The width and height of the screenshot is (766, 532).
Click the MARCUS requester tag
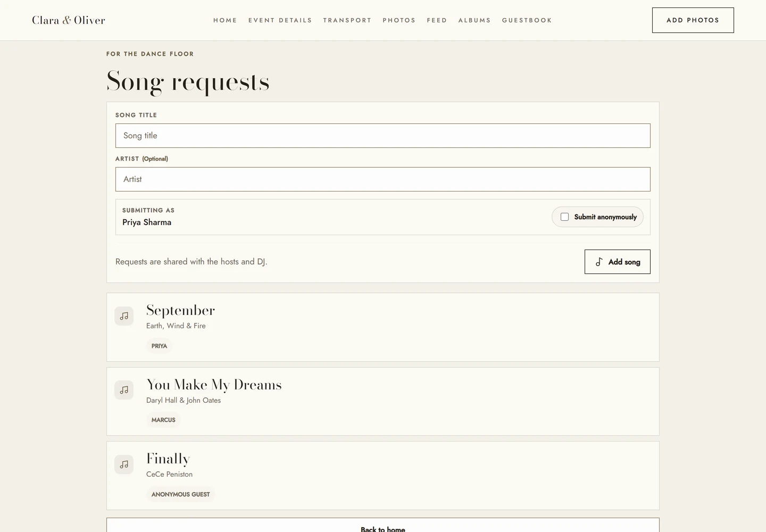click(163, 420)
